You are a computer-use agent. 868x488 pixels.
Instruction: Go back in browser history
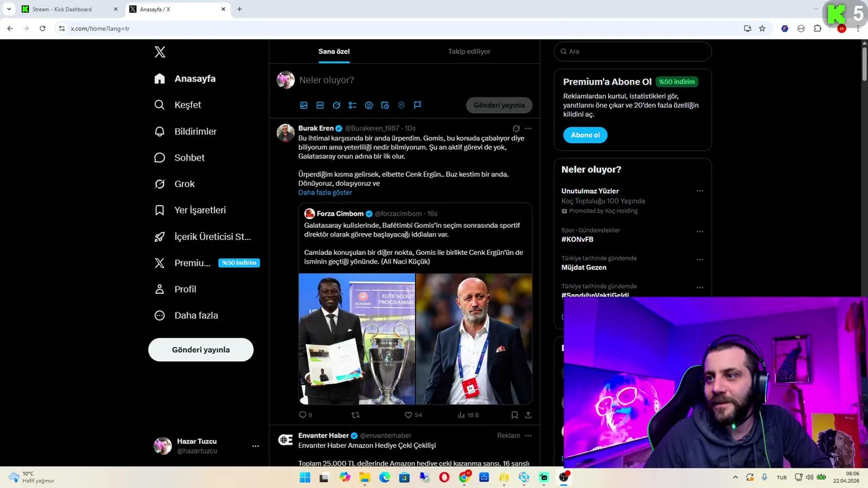[9, 28]
